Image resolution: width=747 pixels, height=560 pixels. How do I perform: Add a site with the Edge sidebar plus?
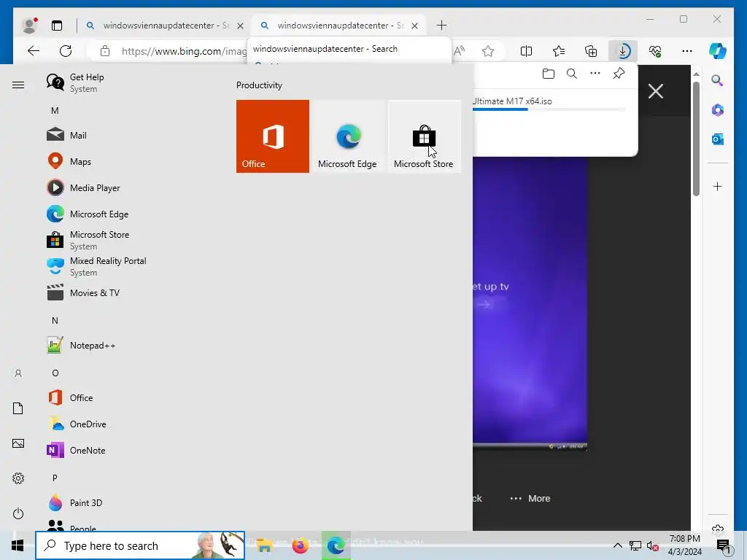point(718,186)
